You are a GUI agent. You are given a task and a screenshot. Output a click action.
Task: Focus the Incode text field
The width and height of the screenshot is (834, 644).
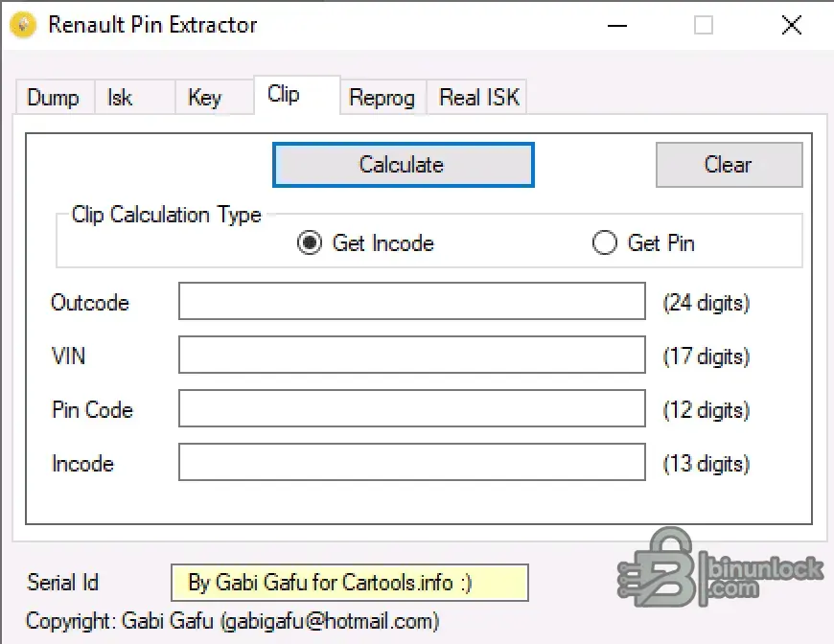(412, 462)
